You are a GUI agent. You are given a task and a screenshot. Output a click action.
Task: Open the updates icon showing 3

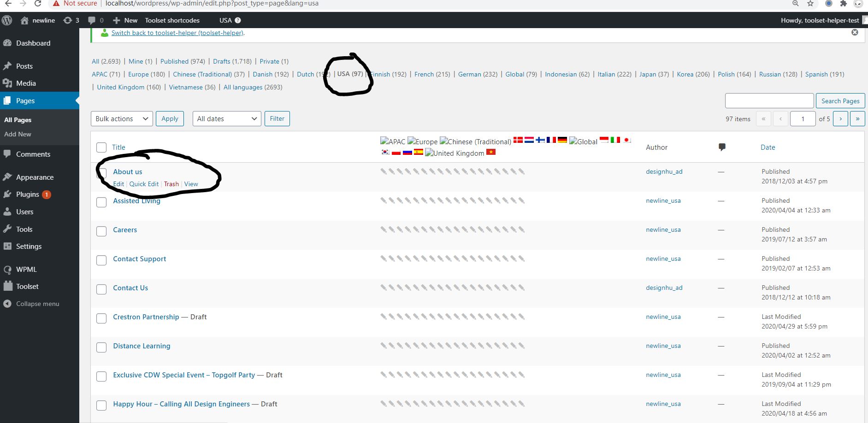pos(71,20)
